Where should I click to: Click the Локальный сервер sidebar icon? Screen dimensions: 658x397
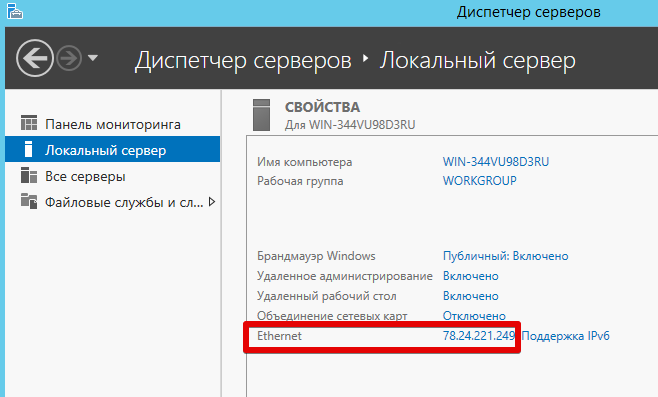click(29, 149)
